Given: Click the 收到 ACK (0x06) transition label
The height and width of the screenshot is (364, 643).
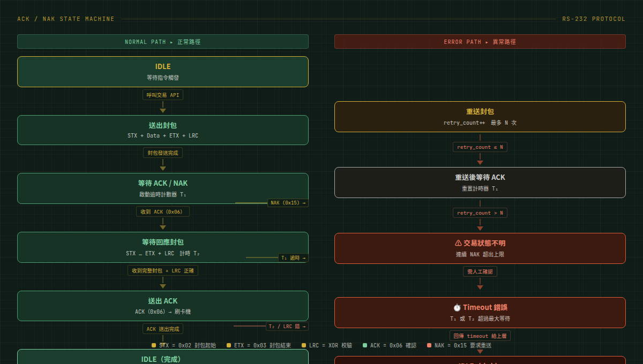Looking at the screenshot, I should pyautogui.click(x=163, y=211).
